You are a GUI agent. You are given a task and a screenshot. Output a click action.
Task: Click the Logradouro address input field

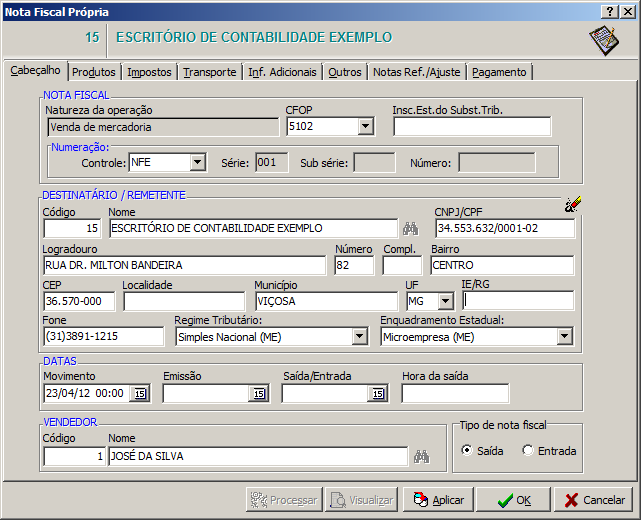pos(185,265)
